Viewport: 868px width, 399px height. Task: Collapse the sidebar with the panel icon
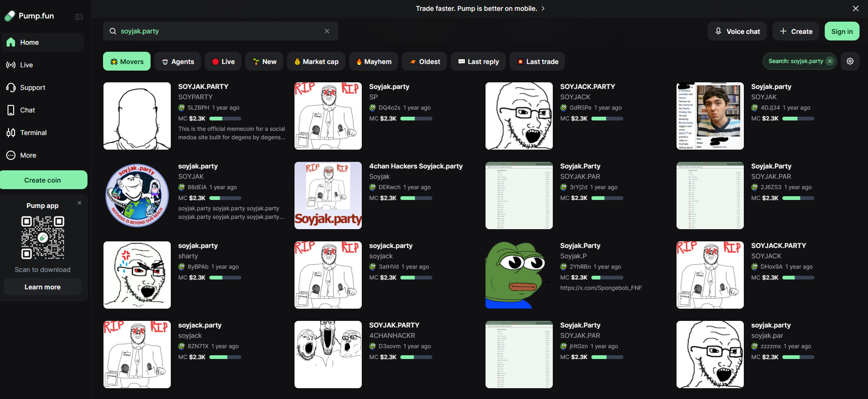pos(79,17)
